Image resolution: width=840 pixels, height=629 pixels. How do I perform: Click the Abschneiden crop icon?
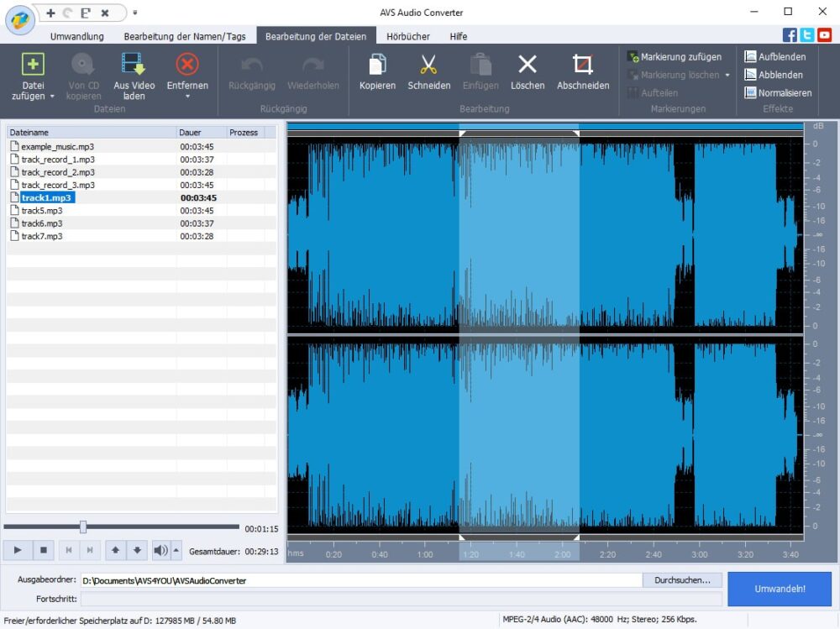click(x=582, y=65)
